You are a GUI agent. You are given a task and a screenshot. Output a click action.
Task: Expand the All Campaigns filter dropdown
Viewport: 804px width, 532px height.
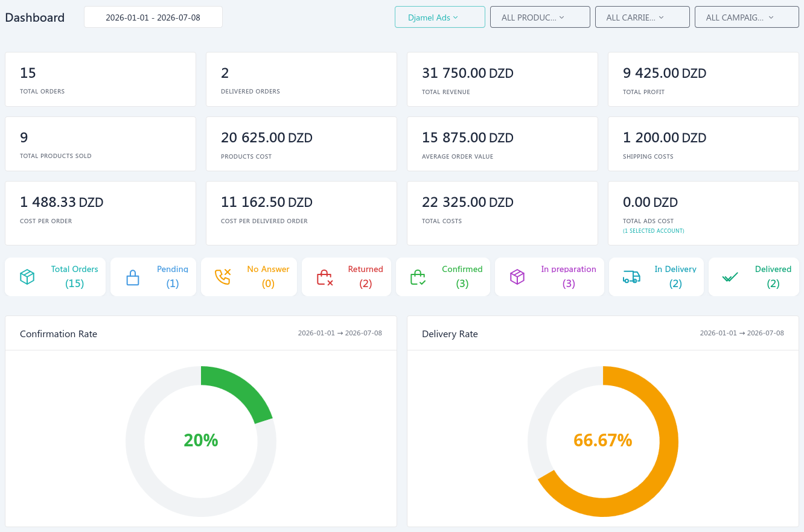pyautogui.click(x=747, y=17)
